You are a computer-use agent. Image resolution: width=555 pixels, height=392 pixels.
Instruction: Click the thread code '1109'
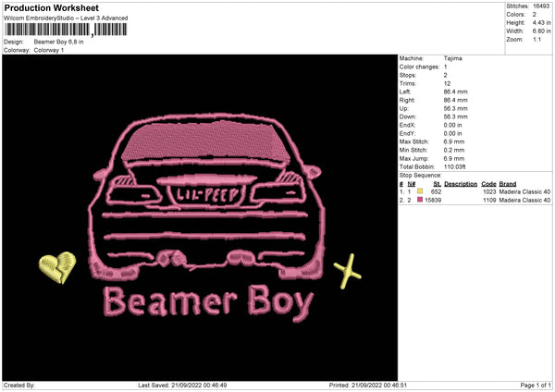pos(489,200)
